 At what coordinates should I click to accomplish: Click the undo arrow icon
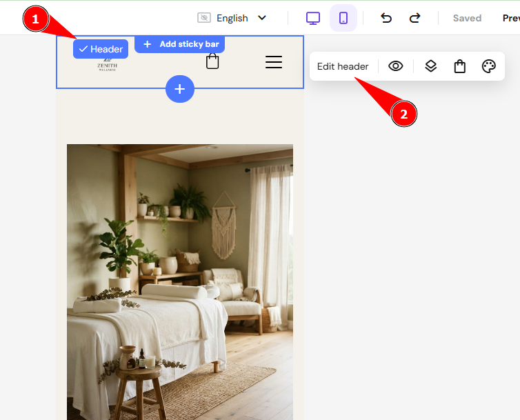coord(386,18)
